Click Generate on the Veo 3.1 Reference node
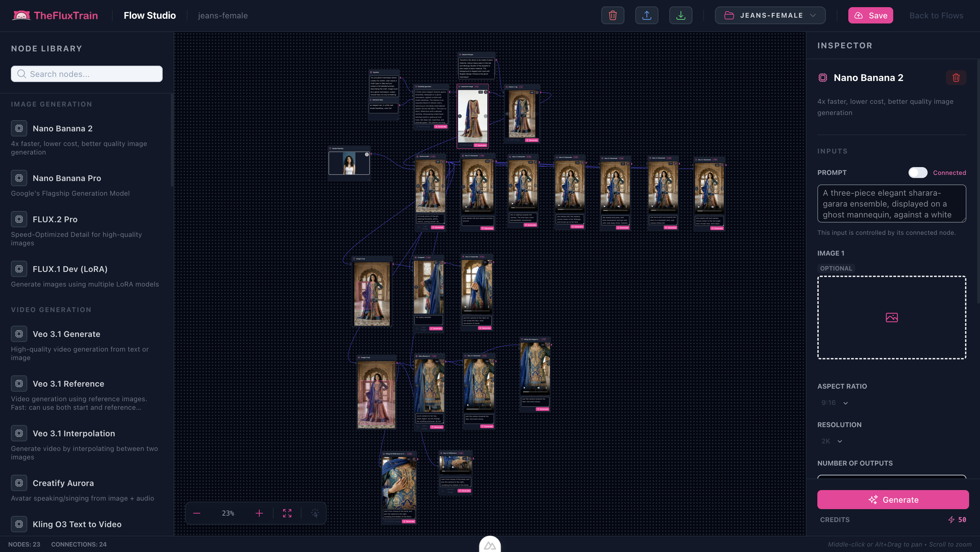The width and height of the screenshot is (980, 552). coord(464,491)
